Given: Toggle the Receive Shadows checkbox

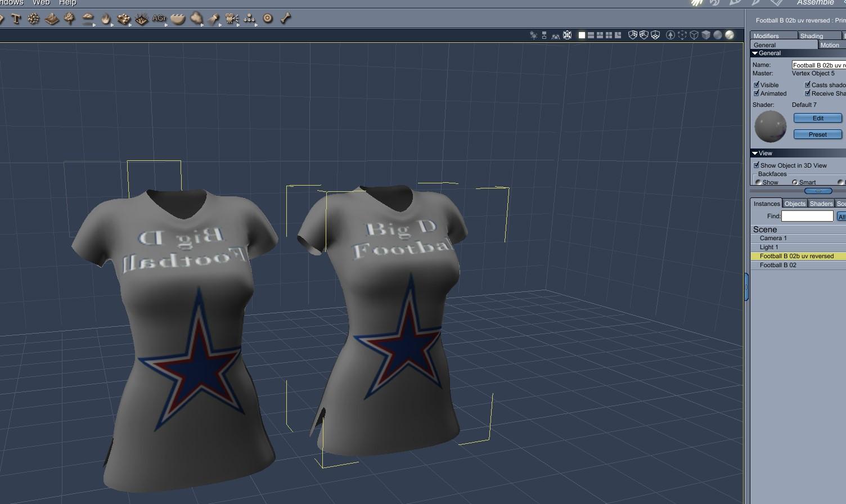Looking at the screenshot, I should 808,93.
